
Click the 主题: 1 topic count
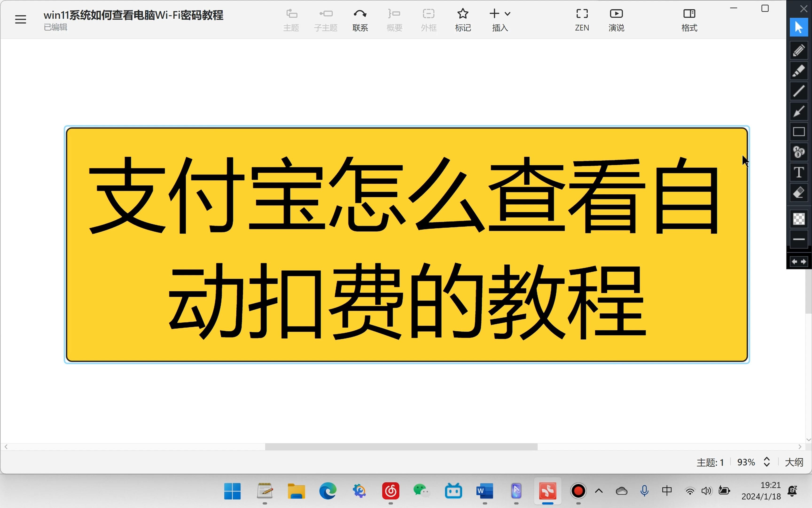[710, 463]
